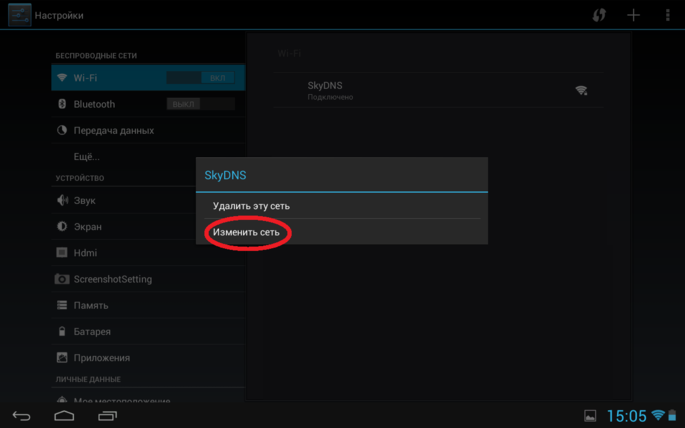
Task: Open the Bluetooth settings row
Action: pos(148,104)
